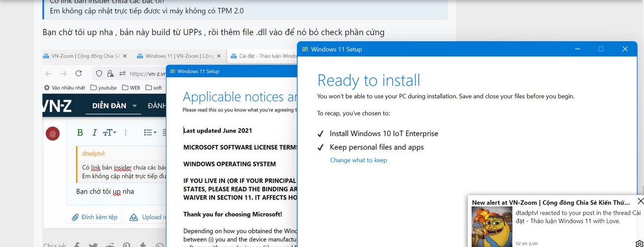The width and height of the screenshot is (644, 247).
Task: Click 'Keep personal files and apps' text
Action: (377, 147)
